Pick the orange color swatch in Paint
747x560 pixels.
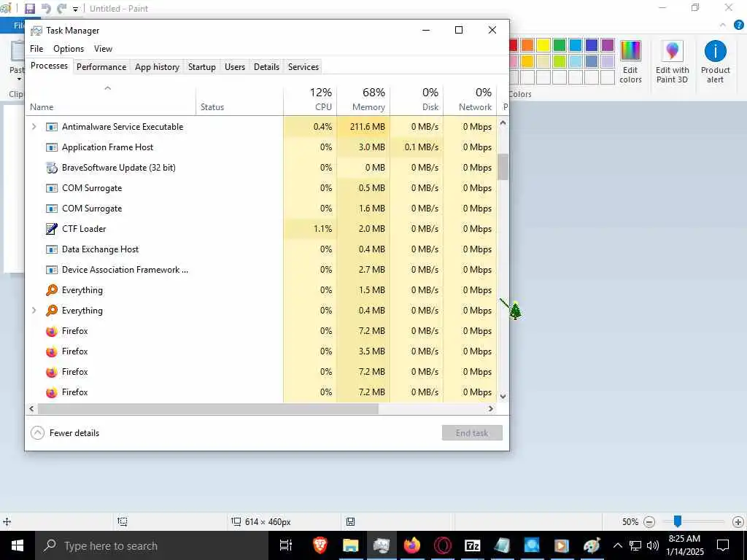tap(527, 44)
